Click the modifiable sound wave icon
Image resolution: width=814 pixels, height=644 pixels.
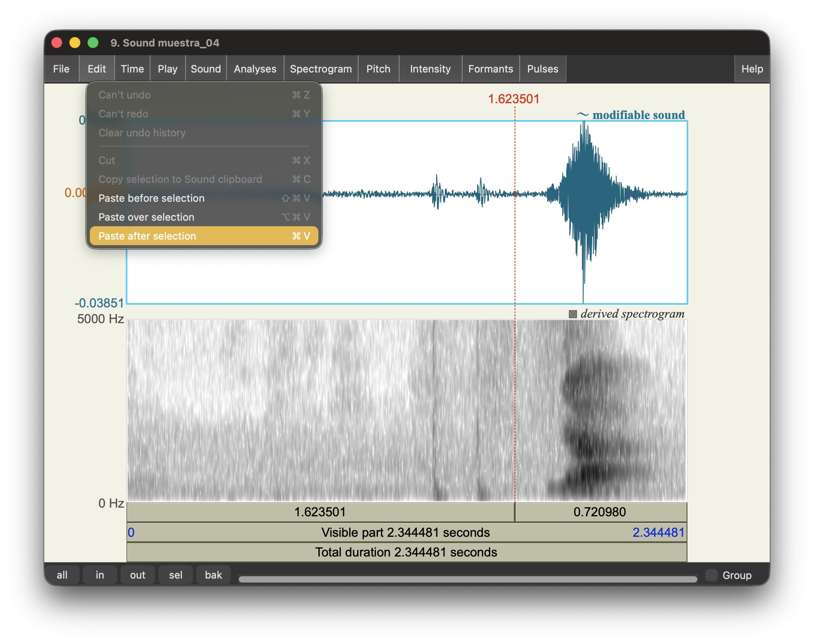point(583,115)
